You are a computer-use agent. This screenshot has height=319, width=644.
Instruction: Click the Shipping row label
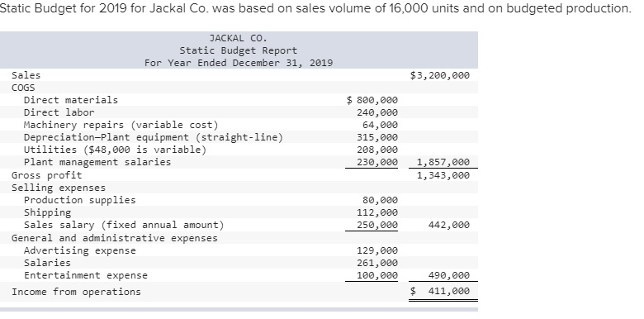pos(47,212)
